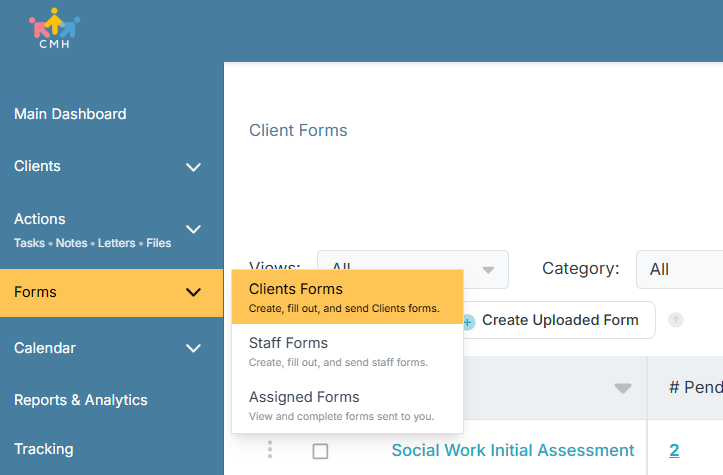
Task: Expand the Actions sidebar chevron
Action: 193,229
